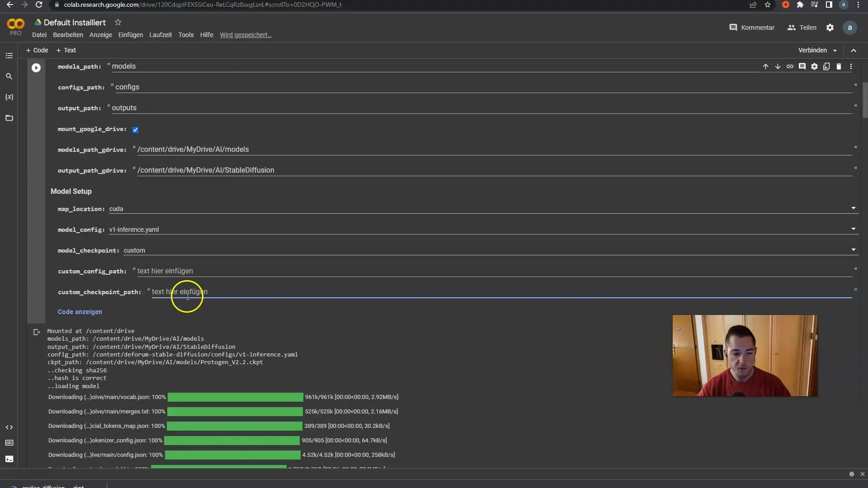Collapse the header with chevron up
Viewport: 868px width, 488px height.
854,51
